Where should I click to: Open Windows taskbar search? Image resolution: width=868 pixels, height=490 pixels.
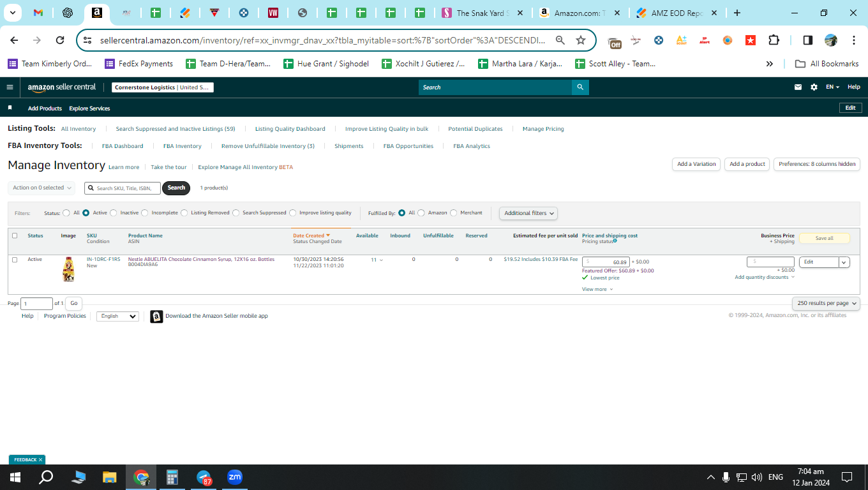tap(46, 477)
